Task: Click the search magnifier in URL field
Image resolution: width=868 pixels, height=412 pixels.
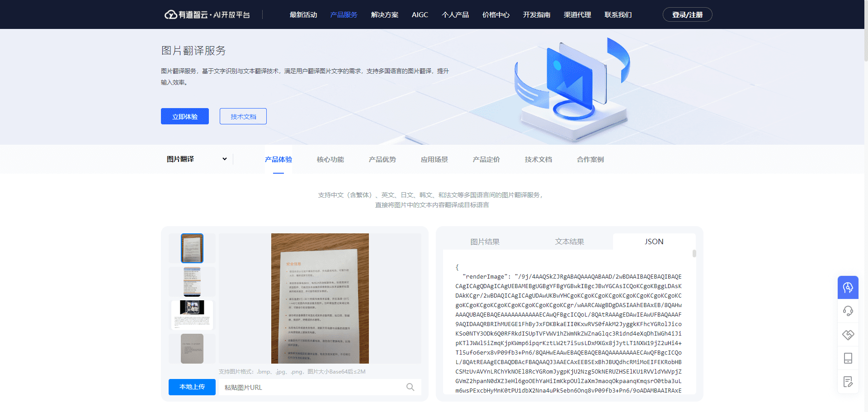Action: coord(410,387)
